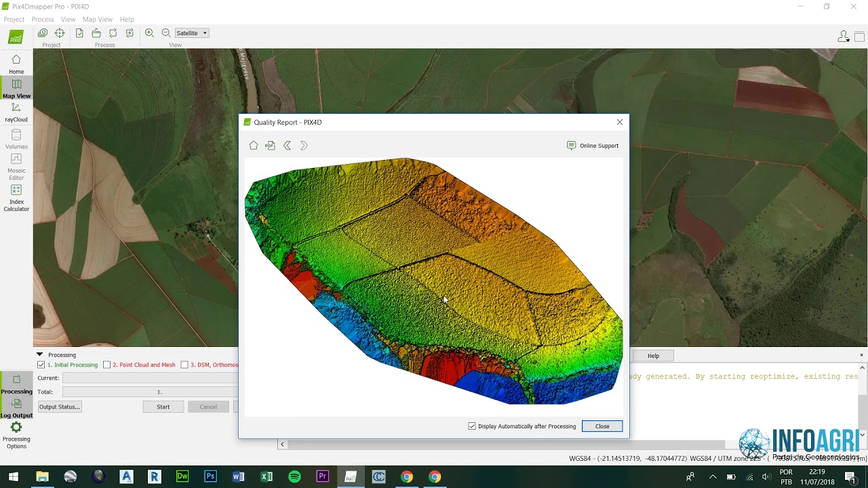Click the elevation model image in report
This screenshot has width=868, height=488.
pyautogui.click(x=434, y=281)
